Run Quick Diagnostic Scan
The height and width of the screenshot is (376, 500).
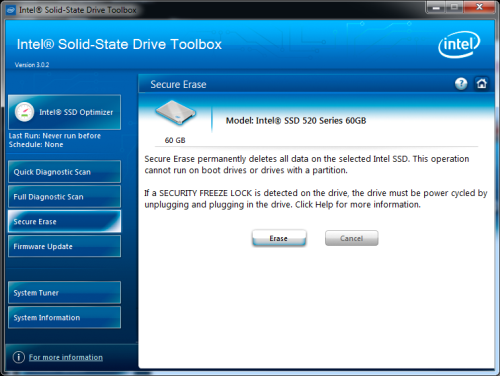[65, 172]
